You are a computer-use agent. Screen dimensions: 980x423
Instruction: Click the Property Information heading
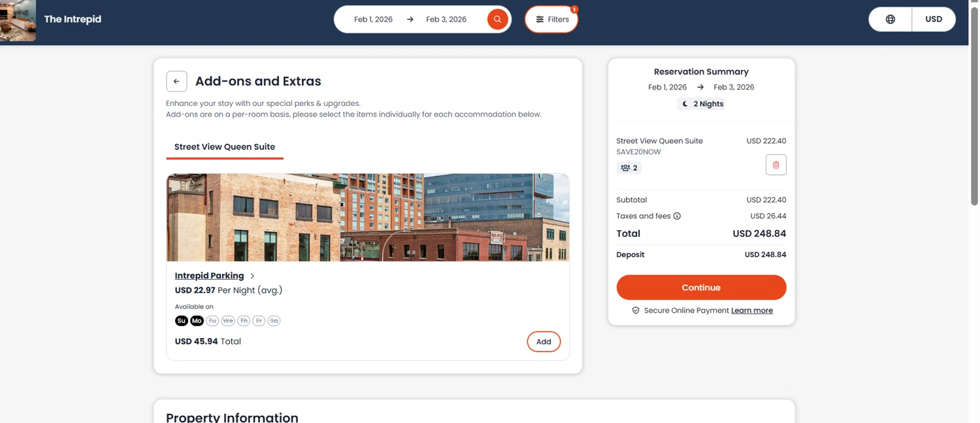[x=232, y=417]
